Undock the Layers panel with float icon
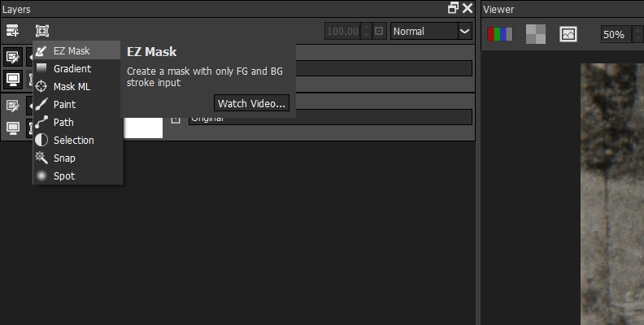The image size is (644, 325). (453, 8)
